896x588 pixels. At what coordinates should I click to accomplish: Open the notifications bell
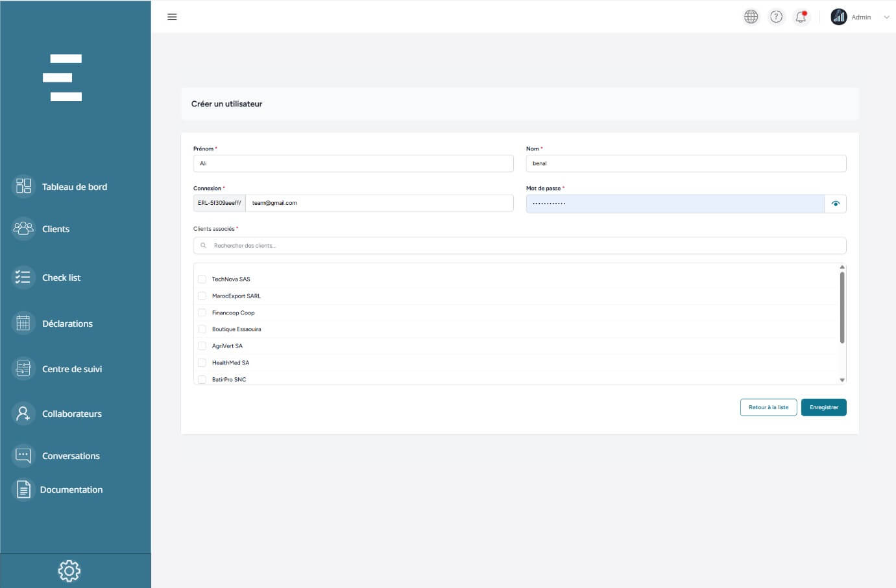click(x=801, y=17)
